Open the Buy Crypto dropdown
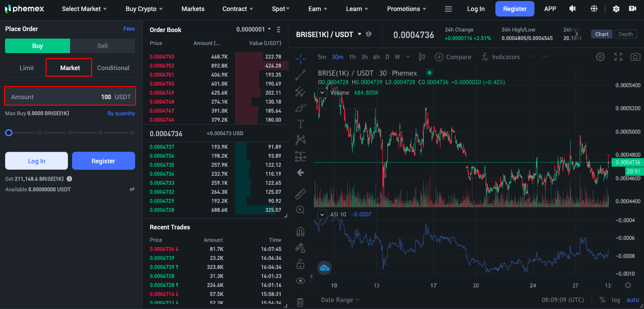The width and height of the screenshot is (644, 309). click(145, 9)
